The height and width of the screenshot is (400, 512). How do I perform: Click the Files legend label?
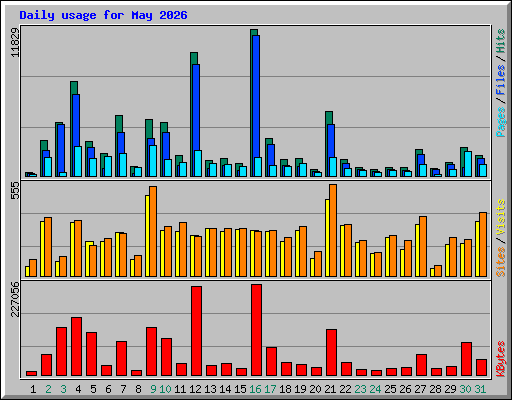pos(500,80)
